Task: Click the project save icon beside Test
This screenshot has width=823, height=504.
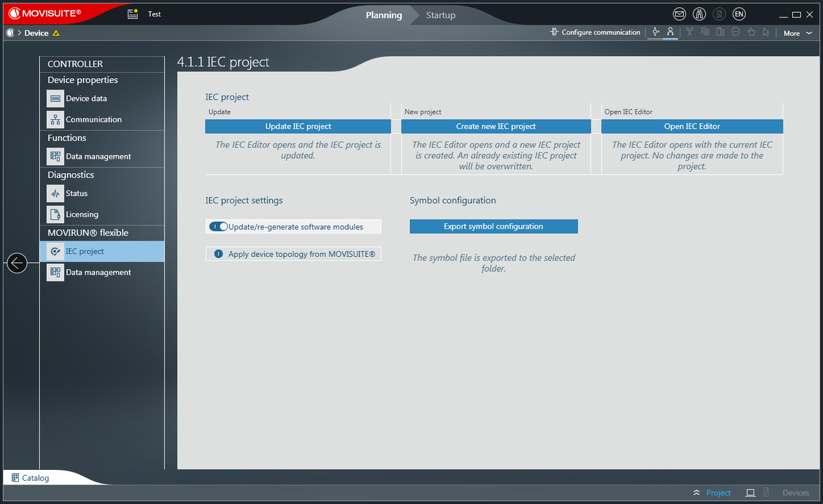Action: click(133, 14)
